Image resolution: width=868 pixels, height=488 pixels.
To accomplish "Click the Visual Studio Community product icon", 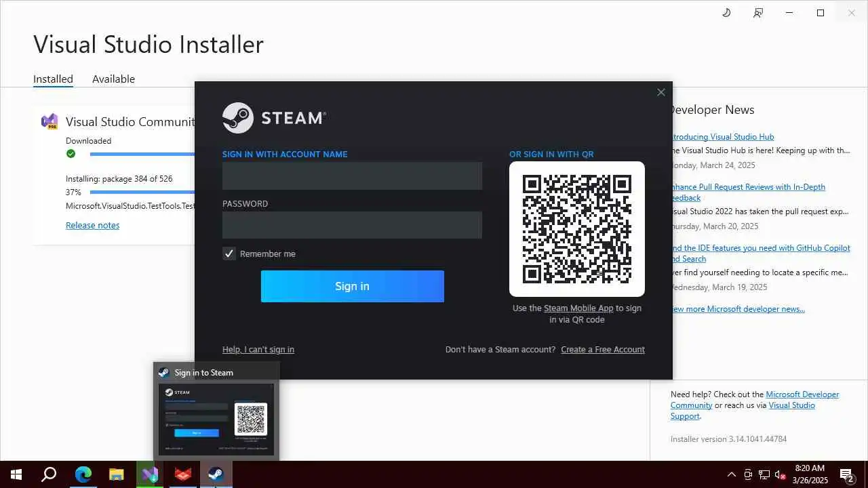I will coord(50,121).
